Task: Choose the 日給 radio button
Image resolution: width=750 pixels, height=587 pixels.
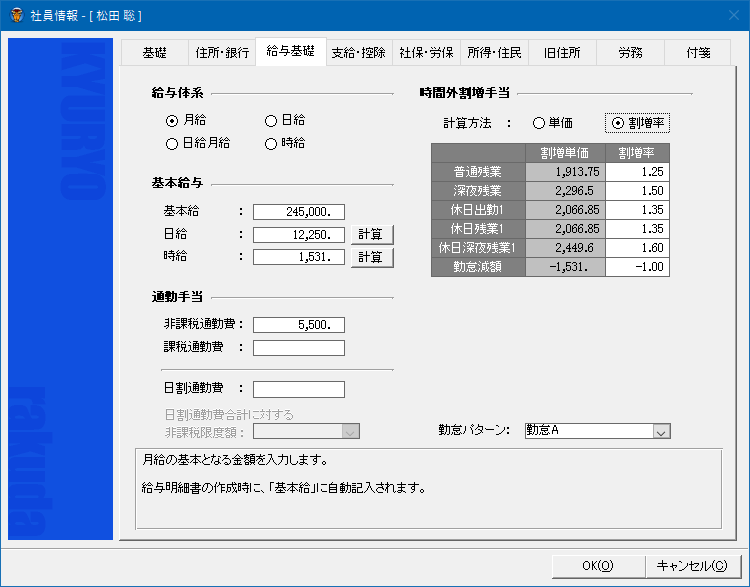Action: (x=285, y=121)
